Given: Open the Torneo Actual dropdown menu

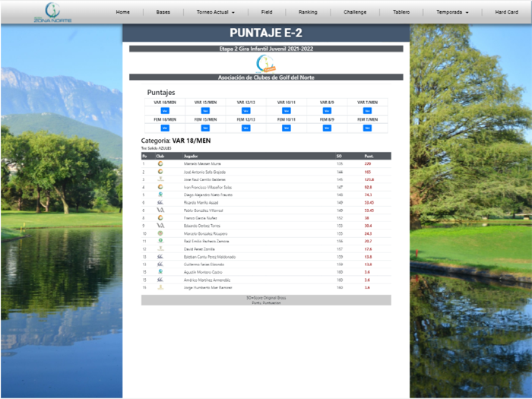Looking at the screenshot, I should [x=215, y=12].
